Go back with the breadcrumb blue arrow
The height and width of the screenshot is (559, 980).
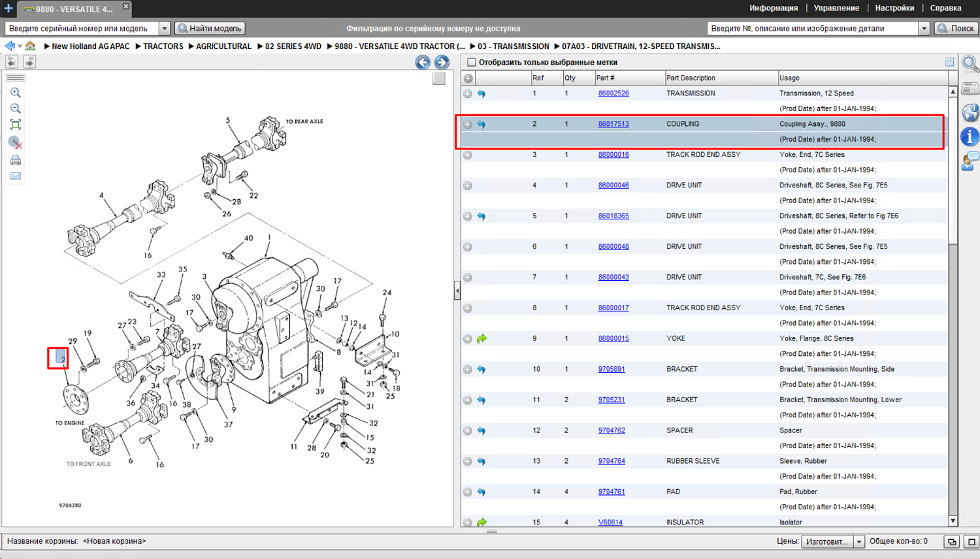10,46
